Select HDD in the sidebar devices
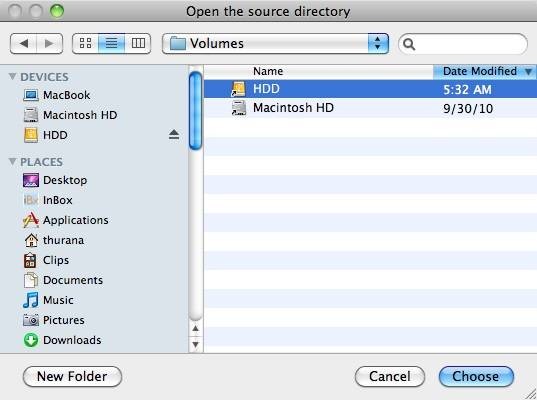Screen dimensions: 537x400 pyautogui.click(x=55, y=135)
